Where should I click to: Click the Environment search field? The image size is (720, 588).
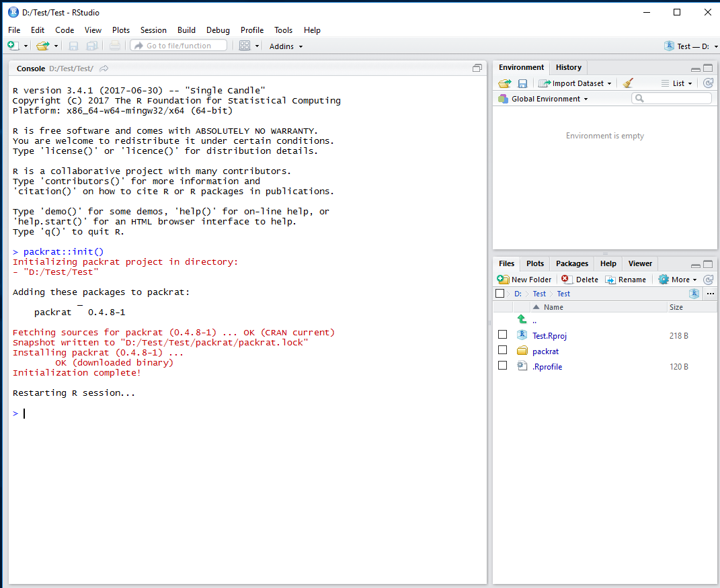point(672,98)
